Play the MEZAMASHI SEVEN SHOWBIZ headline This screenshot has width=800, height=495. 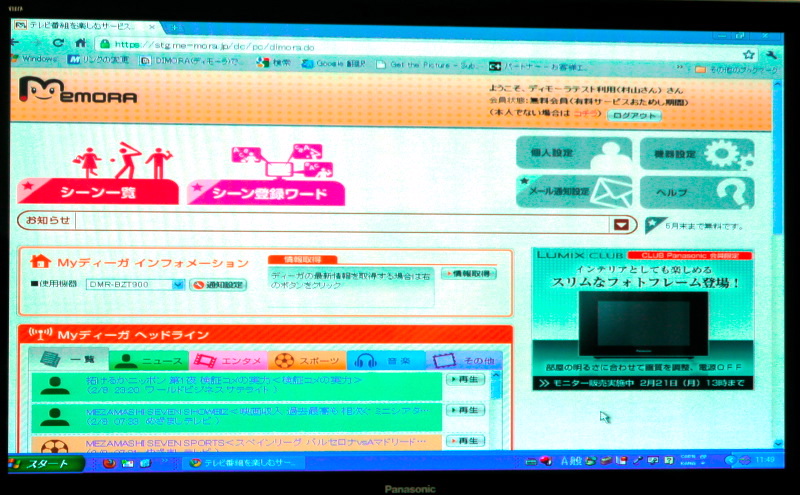click(466, 410)
